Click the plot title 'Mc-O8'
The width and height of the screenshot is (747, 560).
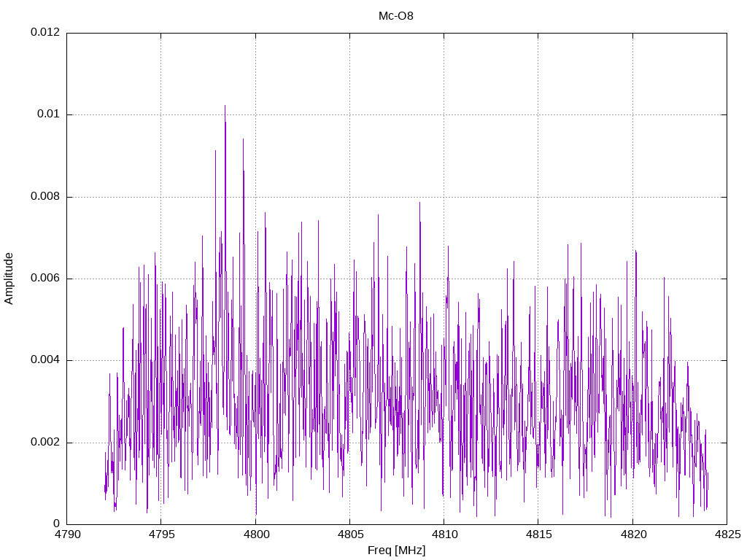396,16
